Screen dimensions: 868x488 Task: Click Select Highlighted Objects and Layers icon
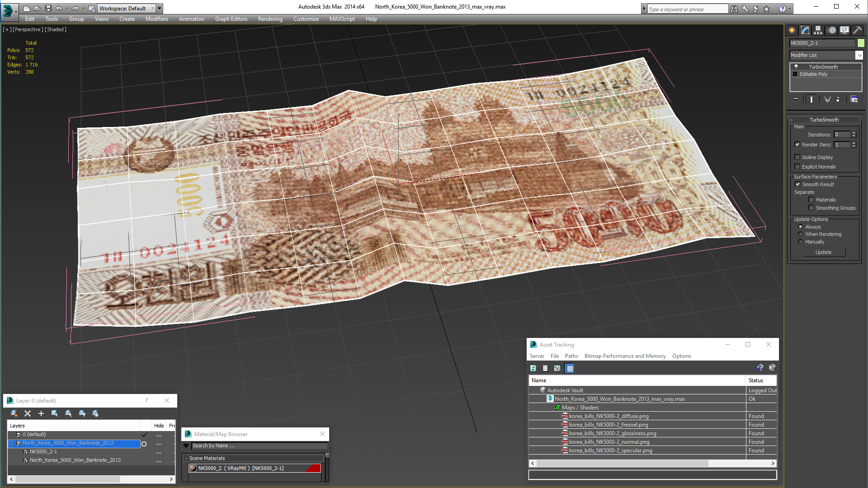[x=55, y=413]
